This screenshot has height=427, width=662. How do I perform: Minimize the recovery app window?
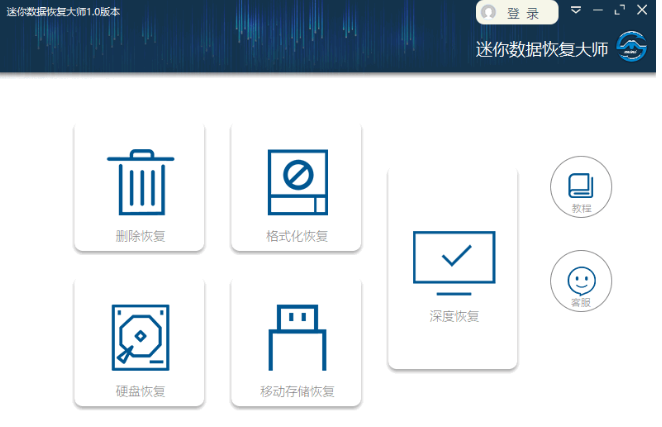click(598, 10)
